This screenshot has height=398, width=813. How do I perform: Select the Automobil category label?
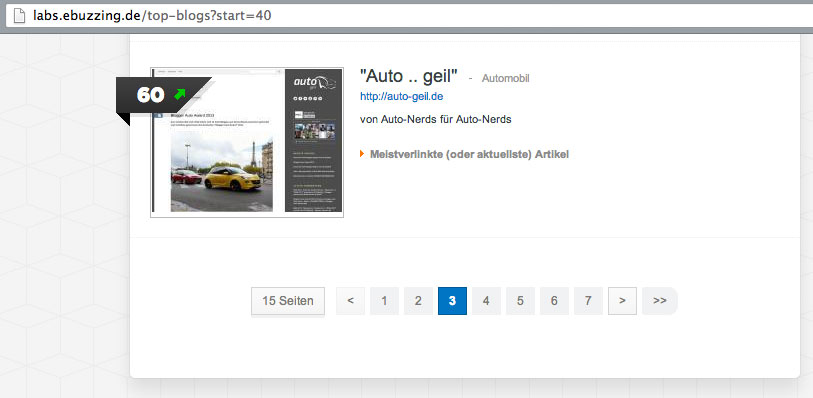pyautogui.click(x=506, y=79)
